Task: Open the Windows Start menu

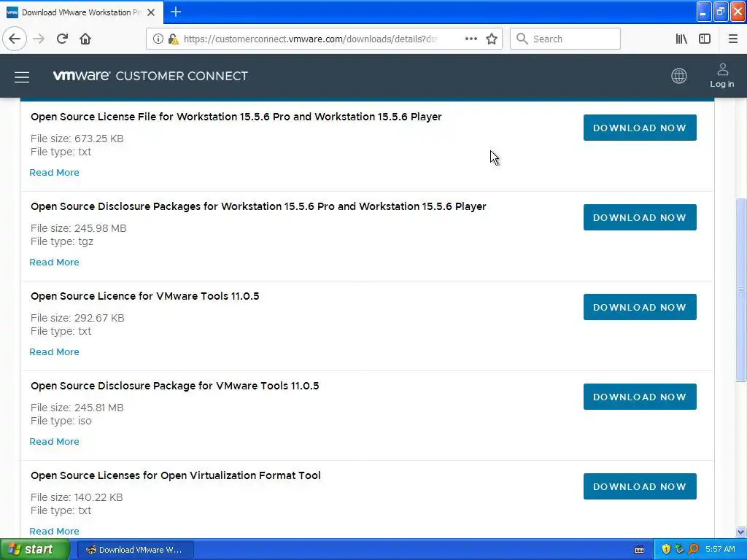Action: pyautogui.click(x=34, y=550)
